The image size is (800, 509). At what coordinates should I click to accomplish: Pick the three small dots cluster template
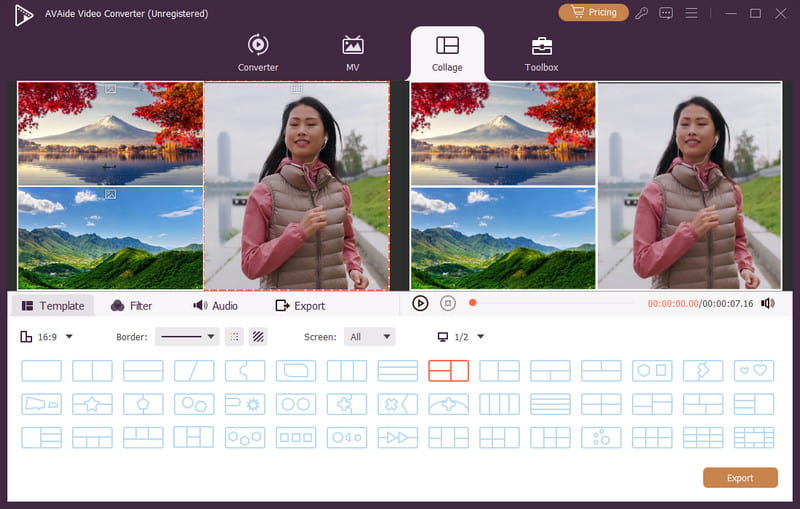click(x=601, y=438)
